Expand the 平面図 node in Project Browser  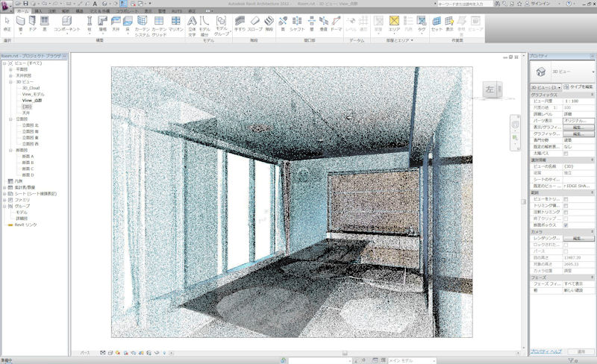pyautogui.click(x=10, y=69)
